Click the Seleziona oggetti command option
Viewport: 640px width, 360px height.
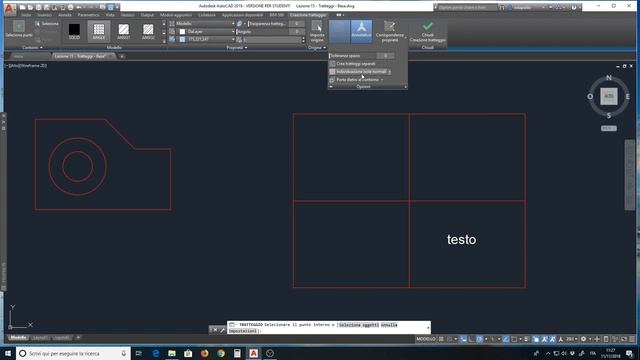(x=359, y=325)
